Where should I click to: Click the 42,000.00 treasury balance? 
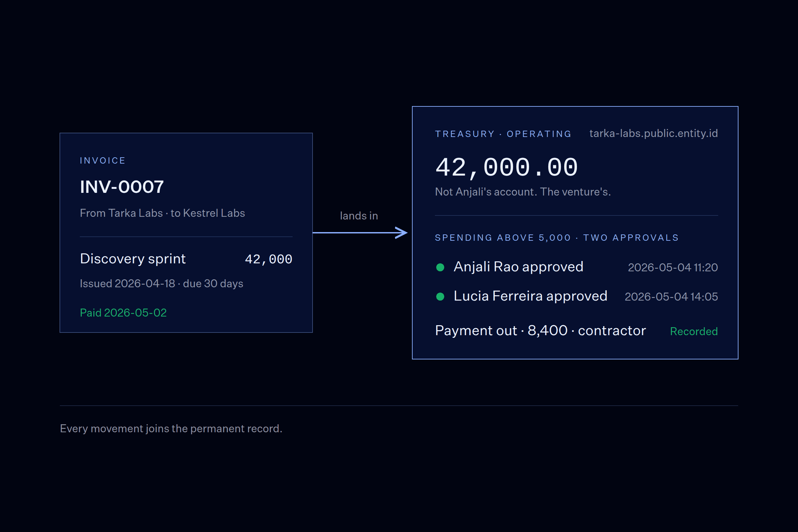(506, 168)
